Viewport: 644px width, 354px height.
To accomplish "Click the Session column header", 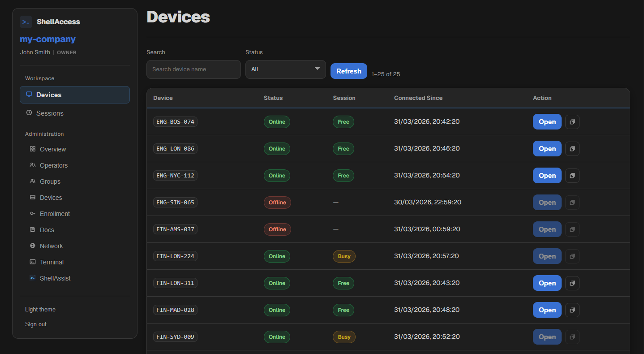I will [x=344, y=98].
